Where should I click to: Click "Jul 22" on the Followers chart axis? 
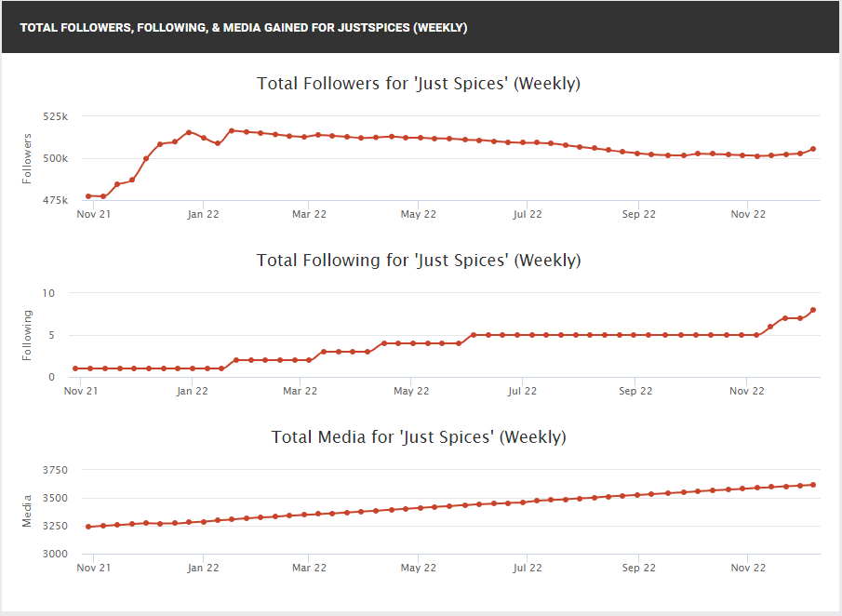528,214
